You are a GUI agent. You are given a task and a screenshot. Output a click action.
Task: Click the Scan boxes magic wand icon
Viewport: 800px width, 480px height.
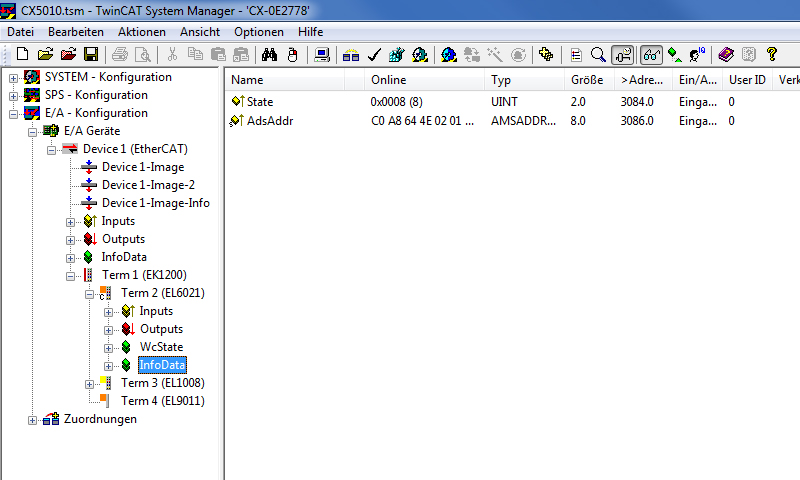(495, 54)
